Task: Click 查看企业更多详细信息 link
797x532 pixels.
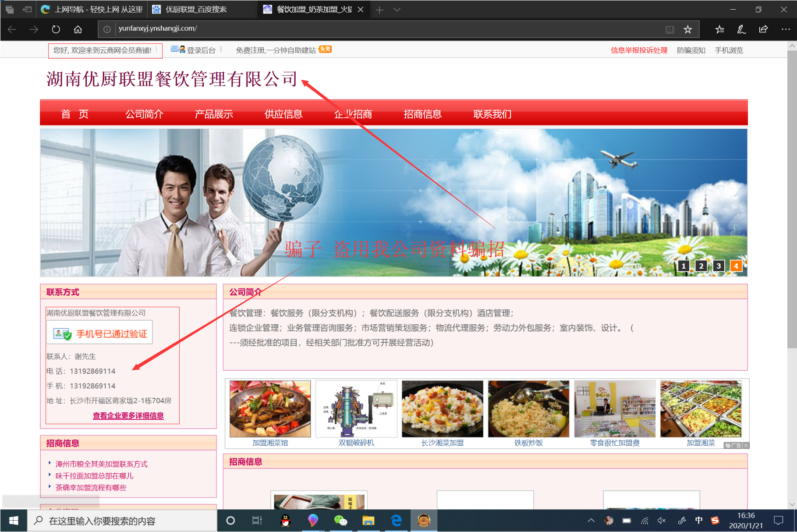Action: [x=128, y=415]
